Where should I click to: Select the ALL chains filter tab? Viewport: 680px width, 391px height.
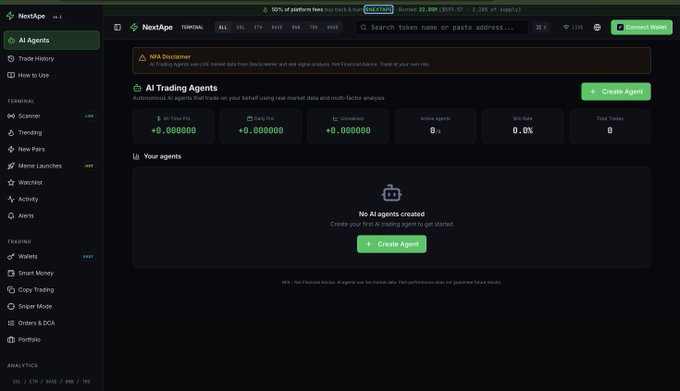click(223, 27)
